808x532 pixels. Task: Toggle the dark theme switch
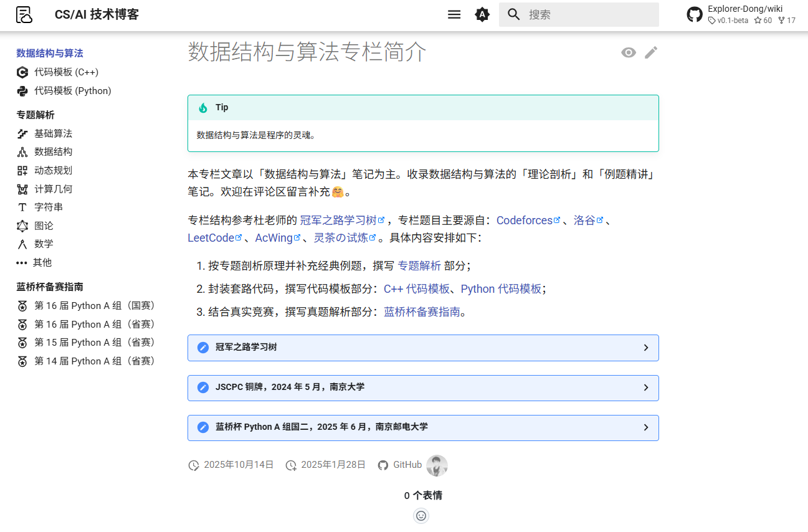coord(482,14)
